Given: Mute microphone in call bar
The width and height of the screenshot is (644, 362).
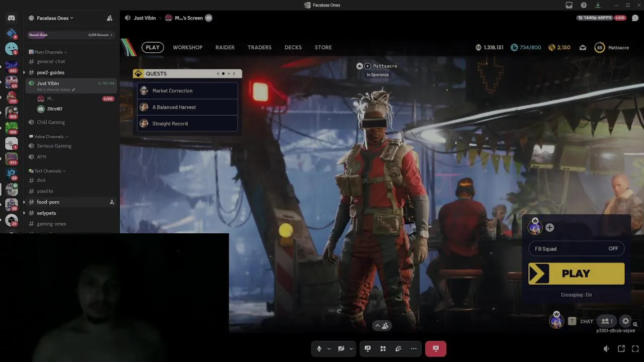Looking at the screenshot, I should point(319,348).
